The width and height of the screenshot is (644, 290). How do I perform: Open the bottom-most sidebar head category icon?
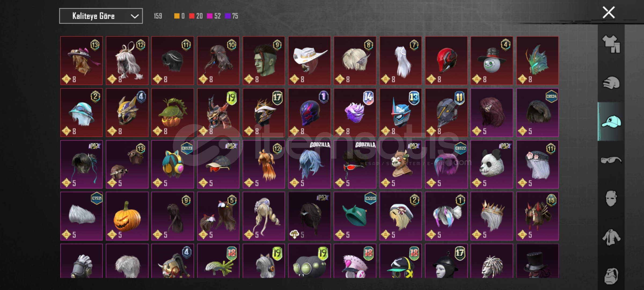click(611, 276)
